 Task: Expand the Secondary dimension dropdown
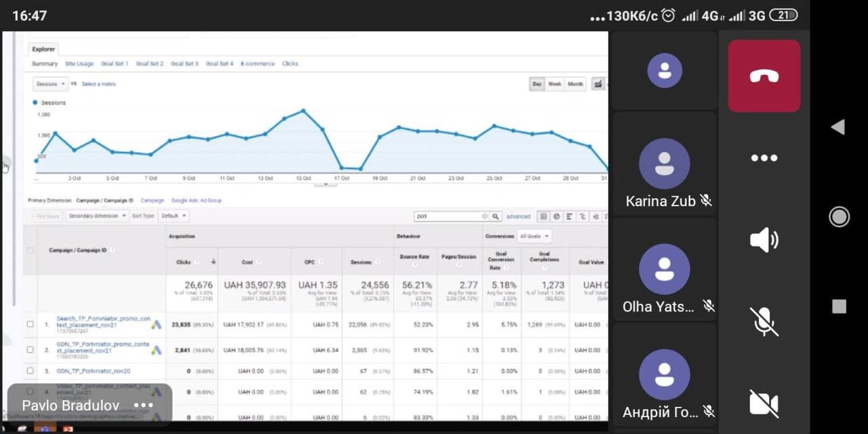98,216
